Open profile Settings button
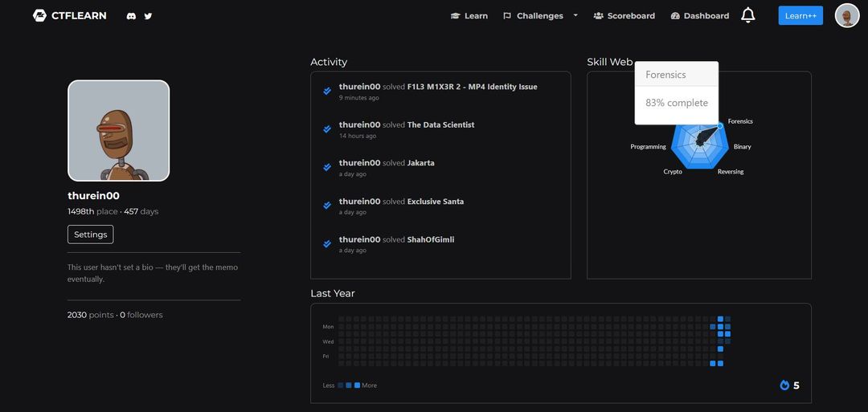Image resolution: width=868 pixels, height=412 pixels. tap(90, 235)
